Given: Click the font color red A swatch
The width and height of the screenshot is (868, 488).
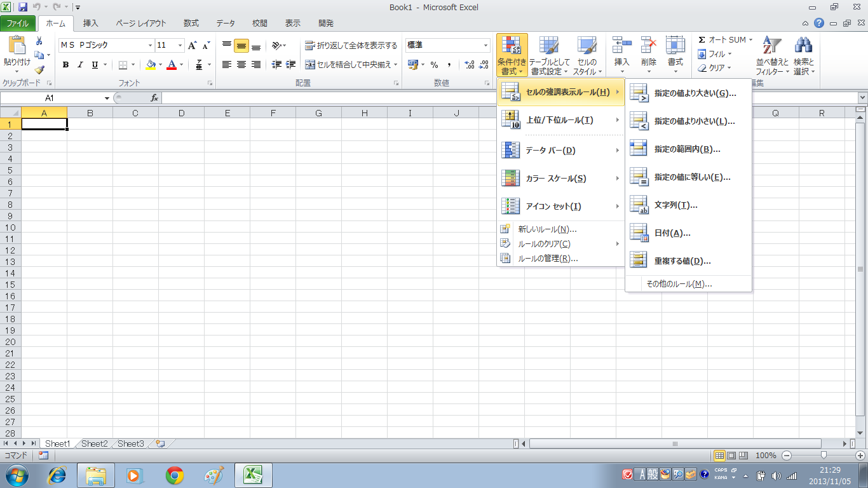Looking at the screenshot, I should 171,65.
